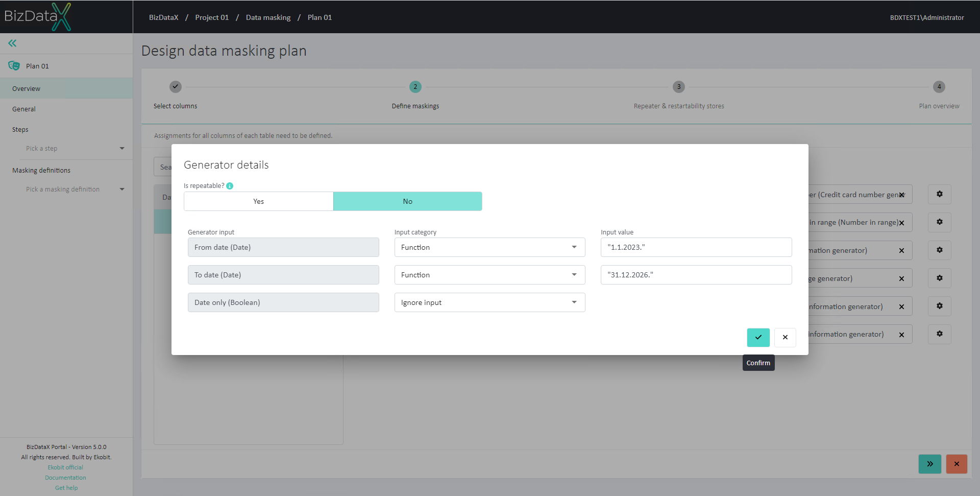Go to next step with double arrow button
The height and width of the screenshot is (496, 980).
(930, 464)
